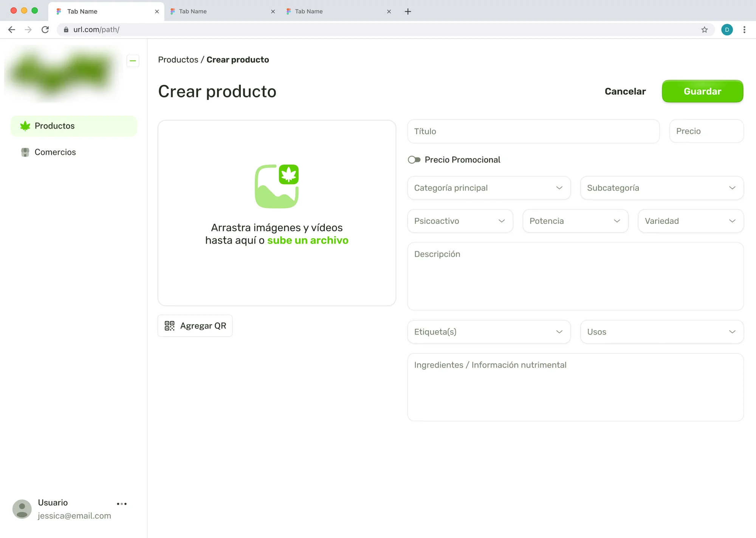Expand the Potencia dropdown

(575, 221)
